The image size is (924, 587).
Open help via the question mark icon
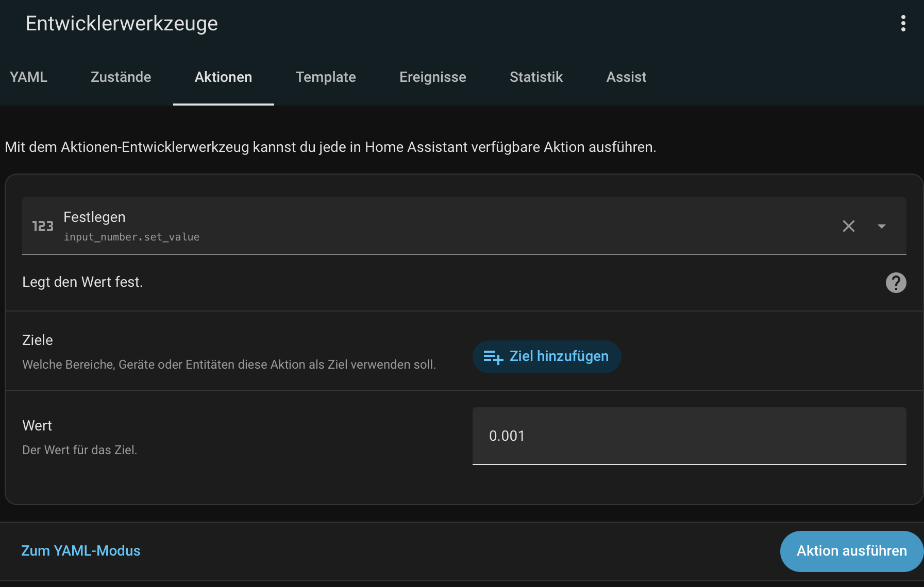(896, 283)
